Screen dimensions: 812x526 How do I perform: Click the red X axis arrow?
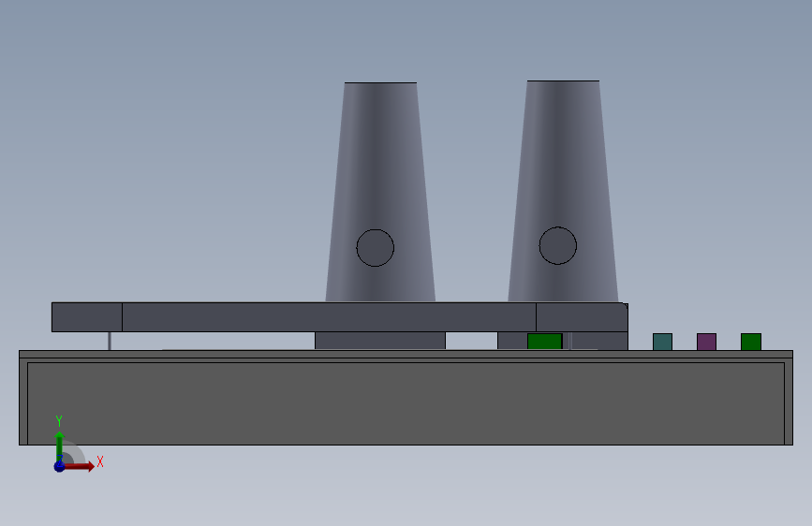click(x=79, y=466)
